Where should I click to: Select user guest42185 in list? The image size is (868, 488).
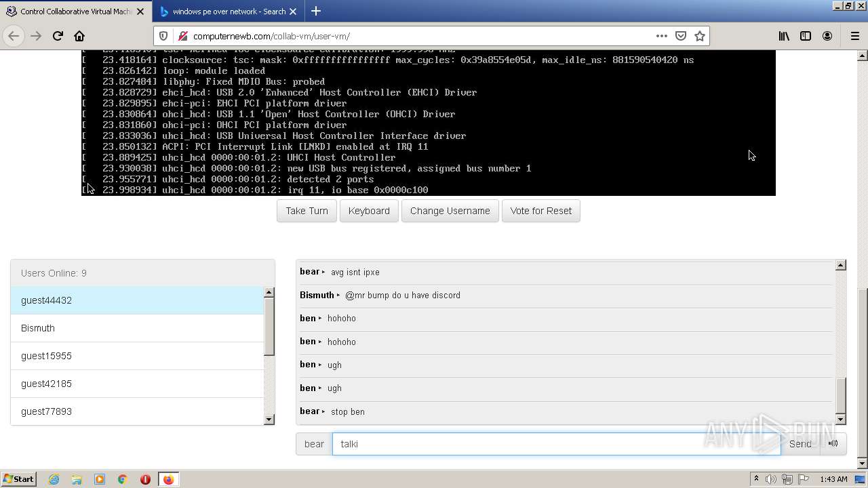click(137, 384)
